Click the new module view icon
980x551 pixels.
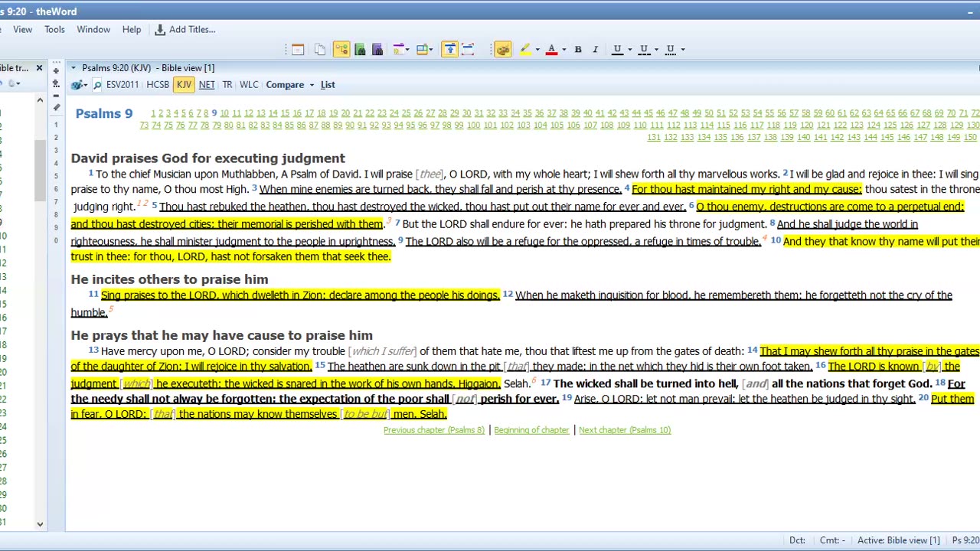(x=398, y=49)
